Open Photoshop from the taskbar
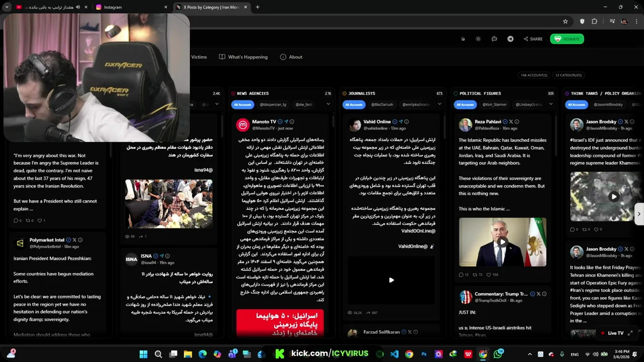Screen dimensions: 644x362 (424, 354)
